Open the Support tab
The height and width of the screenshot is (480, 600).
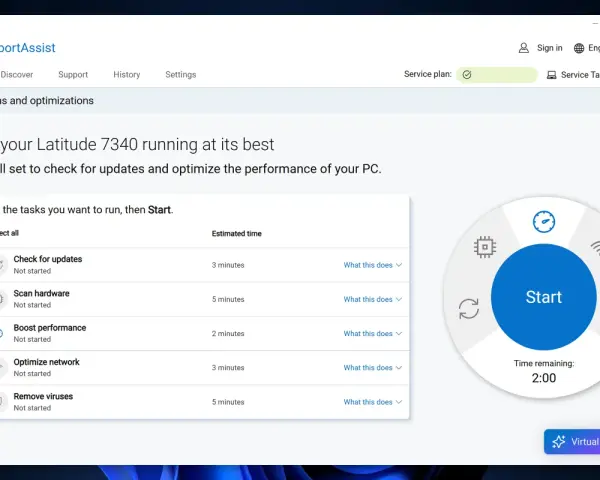tap(73, 75)
